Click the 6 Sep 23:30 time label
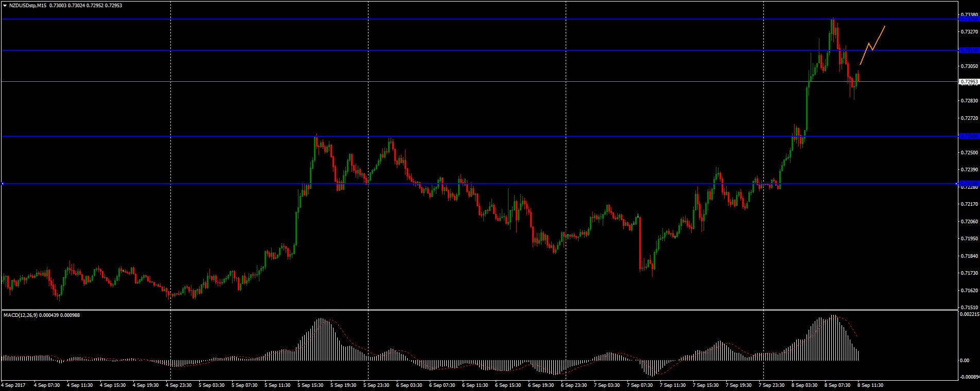The width and height of the screenshot is (980, 391). point(574,385)
